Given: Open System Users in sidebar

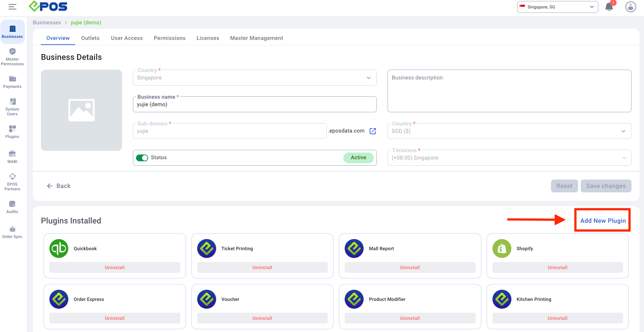Looking at the screenshot, I should (13, 107).
